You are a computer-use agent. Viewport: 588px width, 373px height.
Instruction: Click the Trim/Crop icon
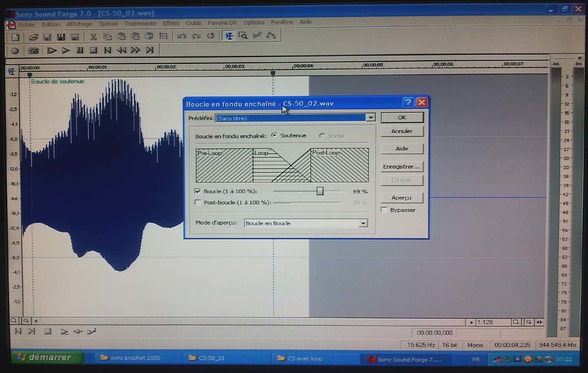[x=163, y=36]
